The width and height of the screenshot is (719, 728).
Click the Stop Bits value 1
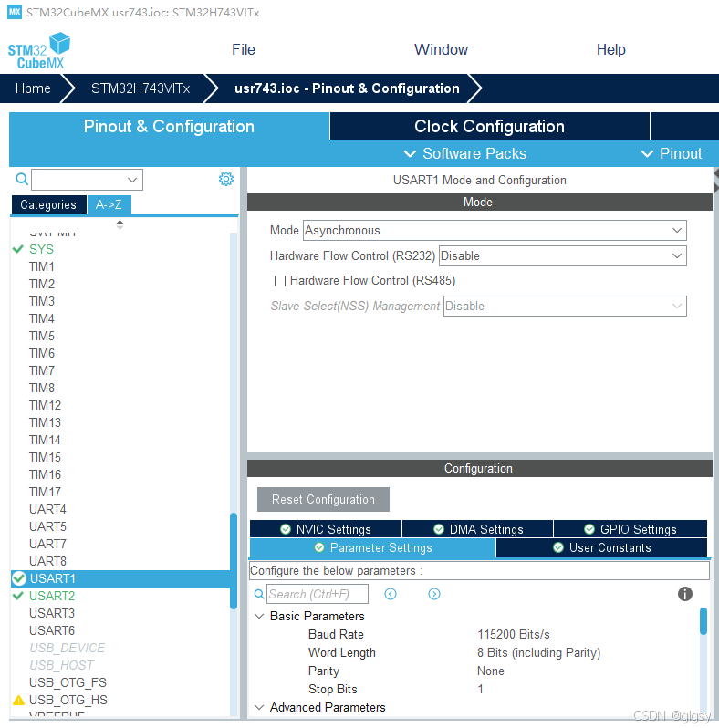tap(480, 689)
